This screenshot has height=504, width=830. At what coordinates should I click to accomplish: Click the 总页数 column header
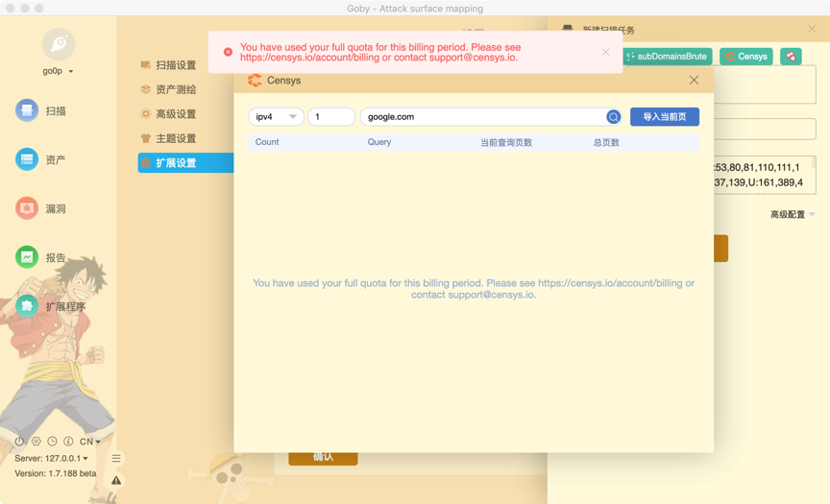click(x=606, y=142)
